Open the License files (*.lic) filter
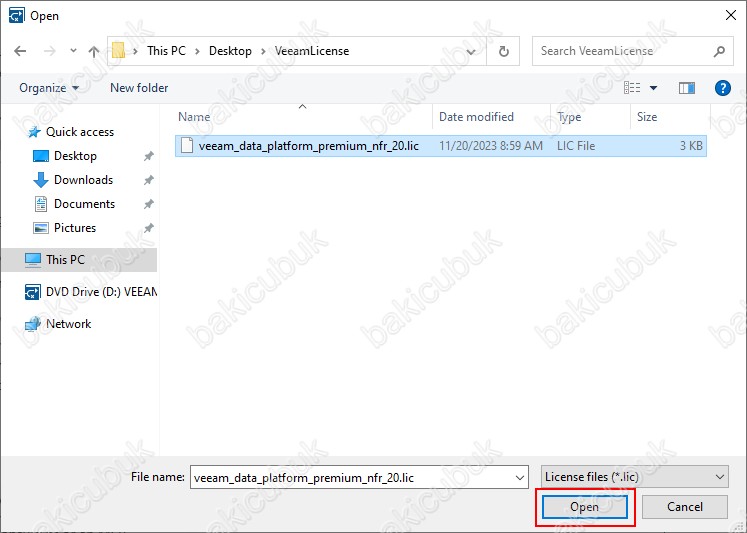This screenshot has width=747, height=533. coord(635,477)
